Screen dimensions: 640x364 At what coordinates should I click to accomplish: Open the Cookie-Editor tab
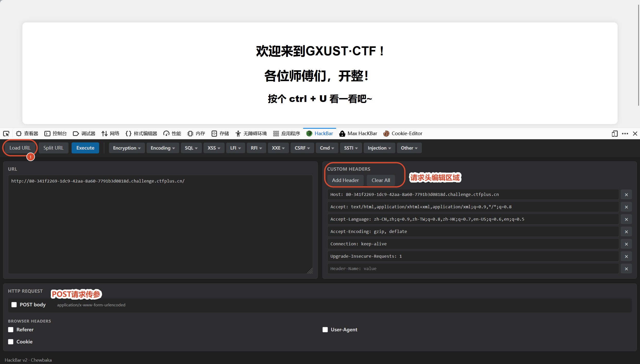point(403,134)
